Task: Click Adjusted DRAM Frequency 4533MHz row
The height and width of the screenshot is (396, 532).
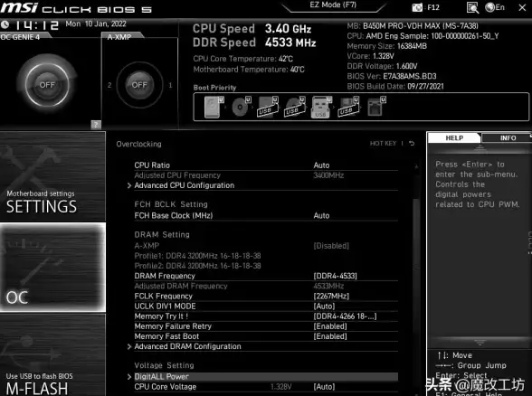Action: (x=266, y=286)
